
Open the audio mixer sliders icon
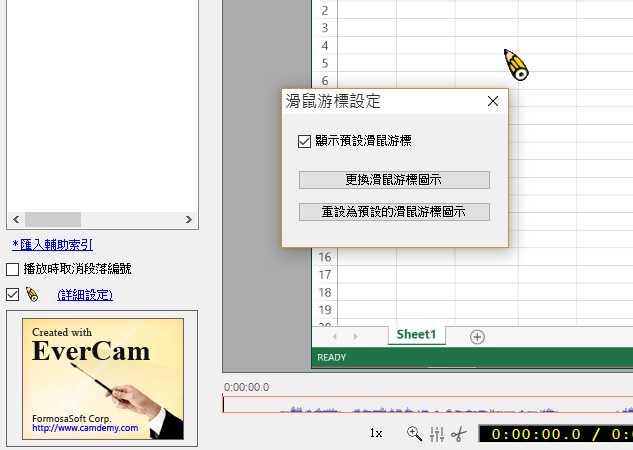tap(436, 434)
